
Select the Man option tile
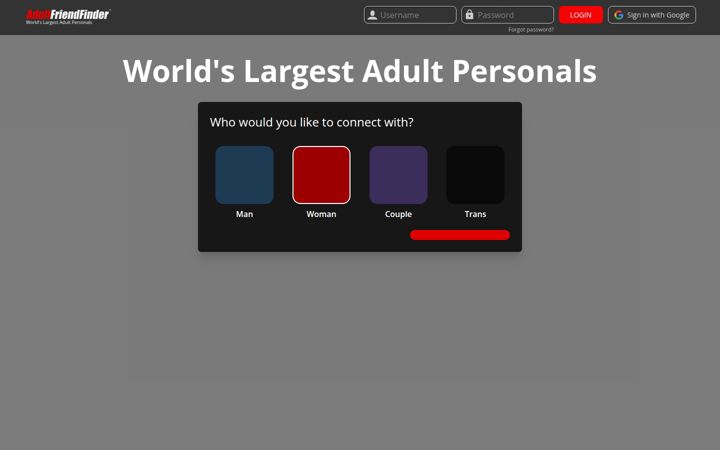(244, 175)
